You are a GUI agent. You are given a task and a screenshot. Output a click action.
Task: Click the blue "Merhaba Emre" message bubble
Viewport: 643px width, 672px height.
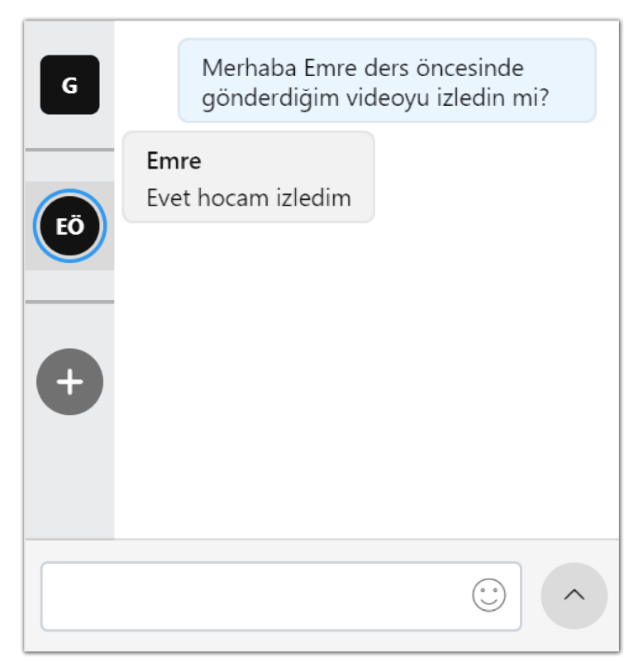(x=387, y=80)
